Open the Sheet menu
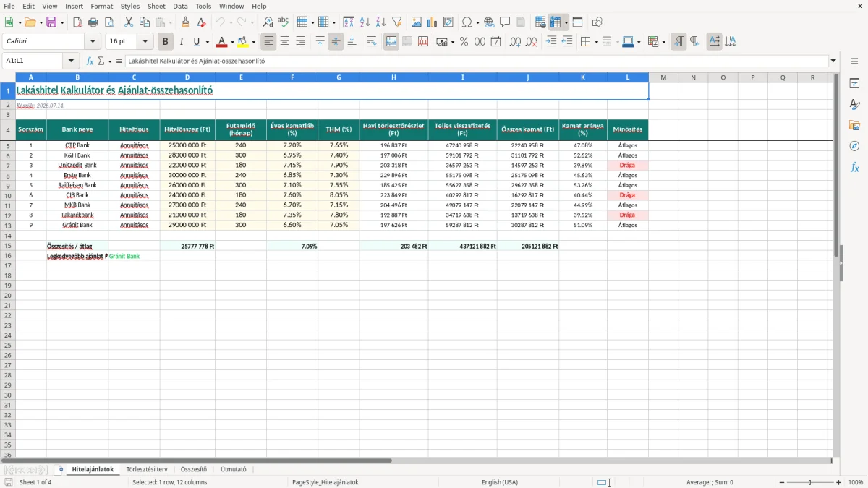868x488 pixels. click(156, 6)
